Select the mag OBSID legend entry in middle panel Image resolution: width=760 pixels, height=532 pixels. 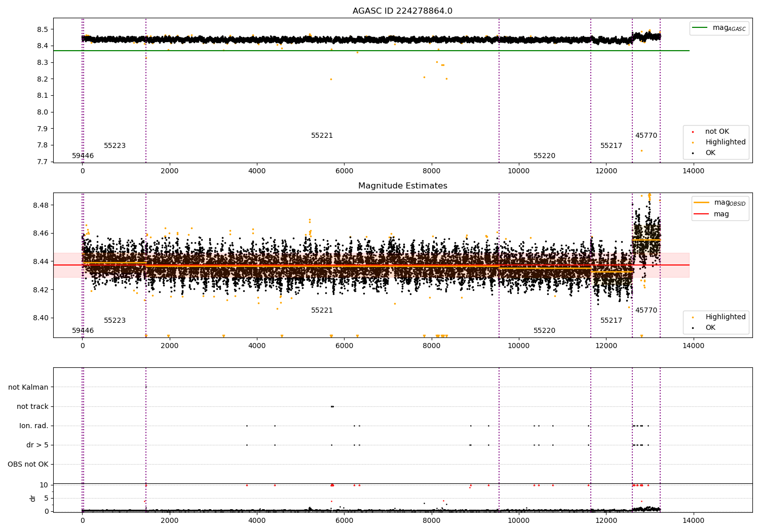click(720, 203)
